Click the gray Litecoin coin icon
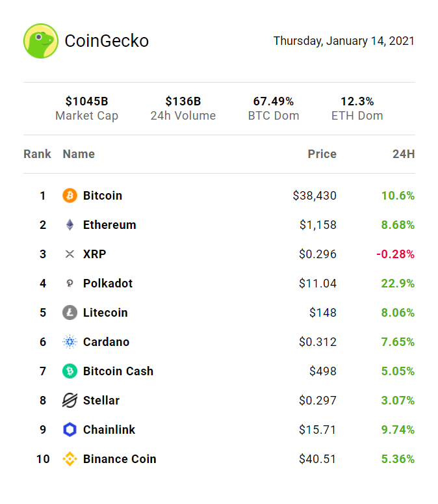This screenshot has height=504, width=438. pyautogui.click(x=70, y=313)
